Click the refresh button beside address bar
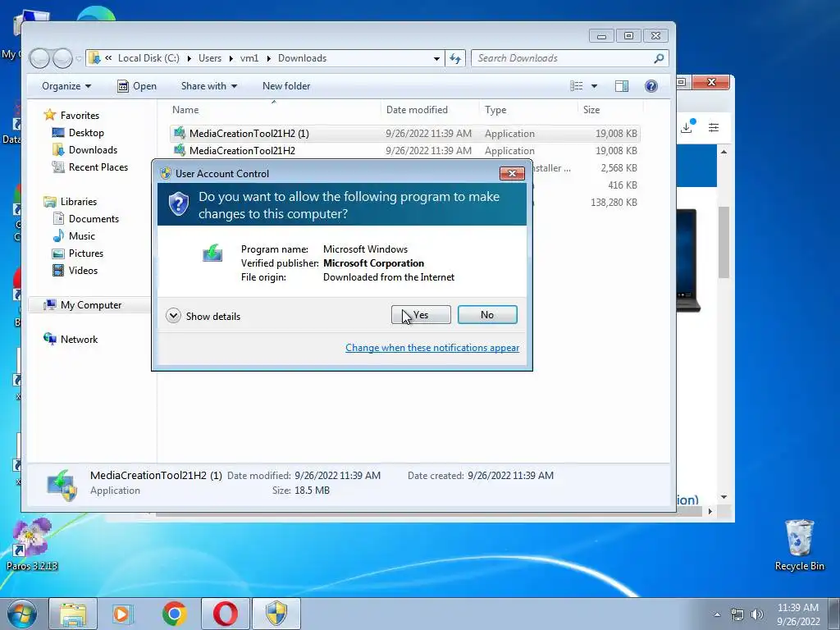Image resolution: width=840 pixels, height=630 pixels. pyautogui.click(x=454, y=58)
